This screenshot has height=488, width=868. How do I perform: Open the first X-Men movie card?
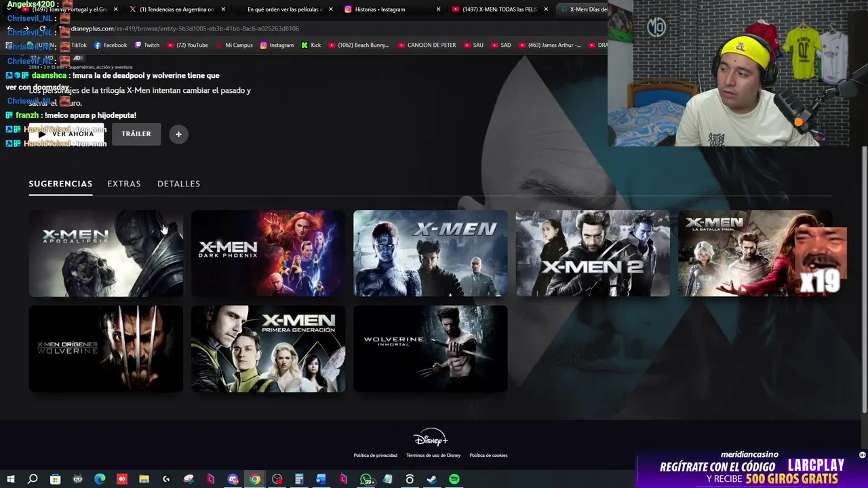point(431,253)
